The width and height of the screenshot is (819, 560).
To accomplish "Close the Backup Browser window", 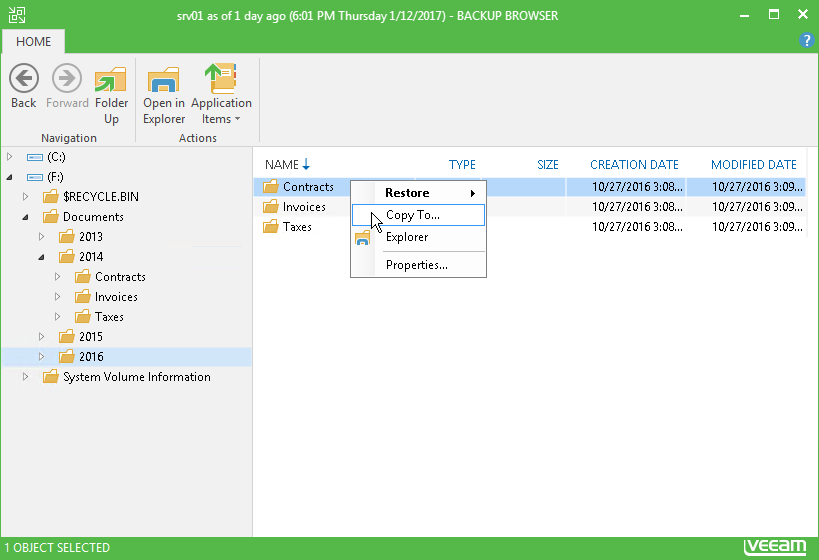I will pos(803,14).
